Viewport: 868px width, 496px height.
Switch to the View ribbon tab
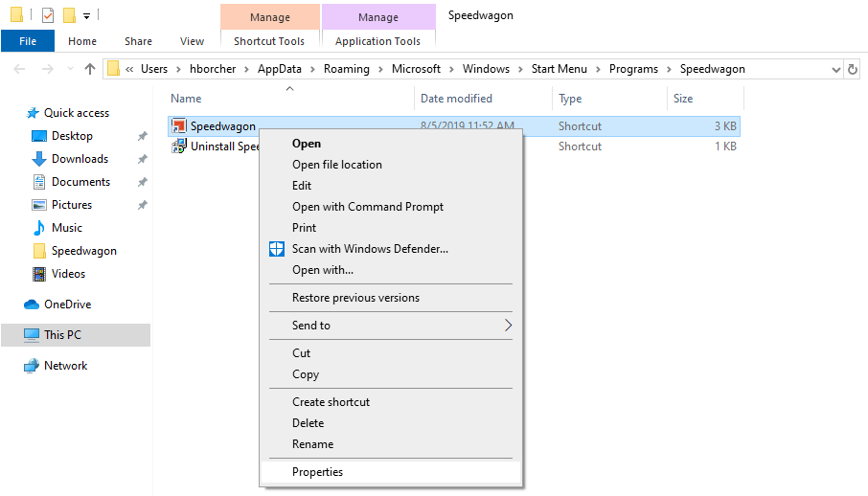pyautogui.click(x=192, y=41)
